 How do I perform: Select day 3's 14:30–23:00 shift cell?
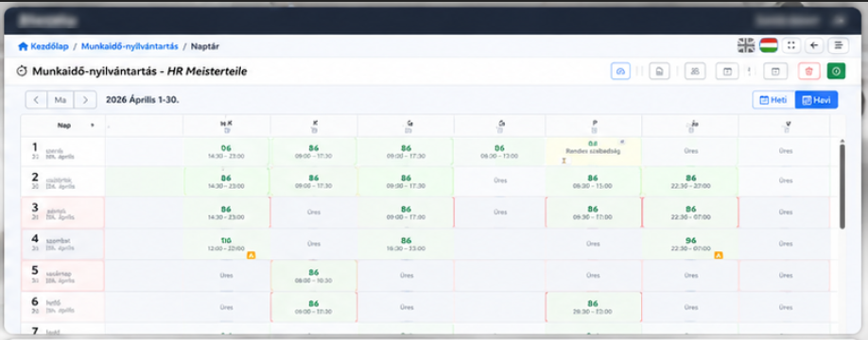(x=226, y=212)
